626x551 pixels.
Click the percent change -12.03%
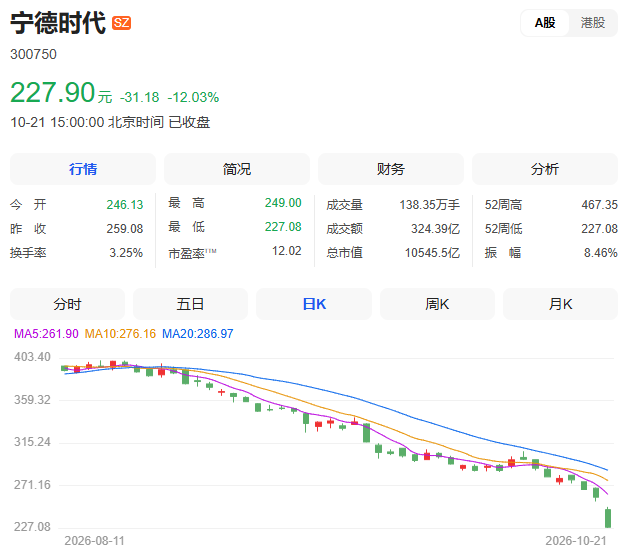pos(193,97)
